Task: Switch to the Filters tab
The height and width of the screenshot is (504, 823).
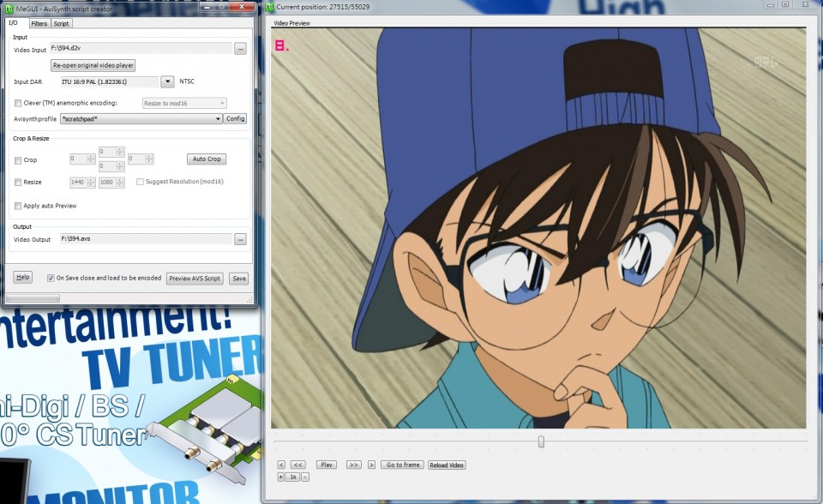Action: pyautogui.click(x=39, y=24)
